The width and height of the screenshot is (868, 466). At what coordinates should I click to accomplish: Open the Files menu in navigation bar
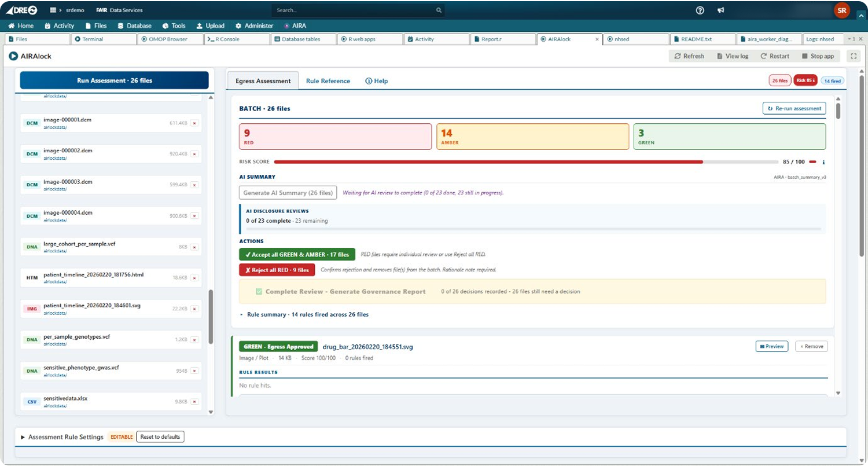coord(96,26)
